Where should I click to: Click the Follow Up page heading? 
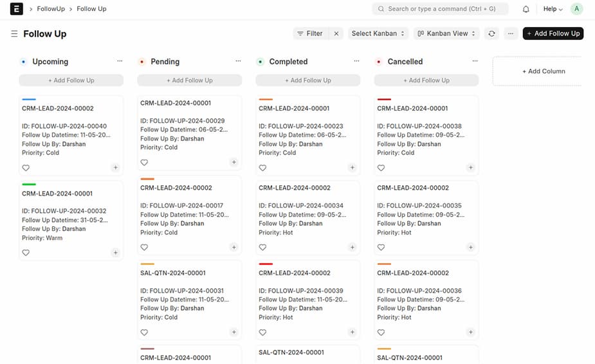(x=45, y=34)
